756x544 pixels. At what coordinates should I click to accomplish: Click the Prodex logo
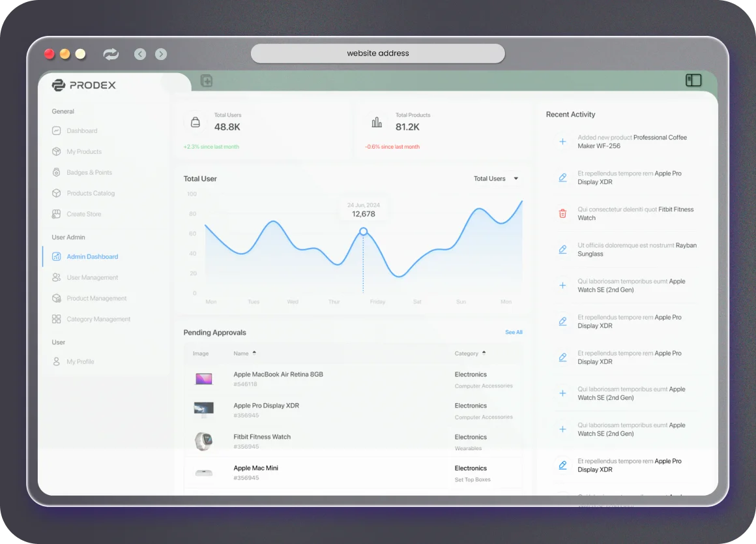coord(84,85)
